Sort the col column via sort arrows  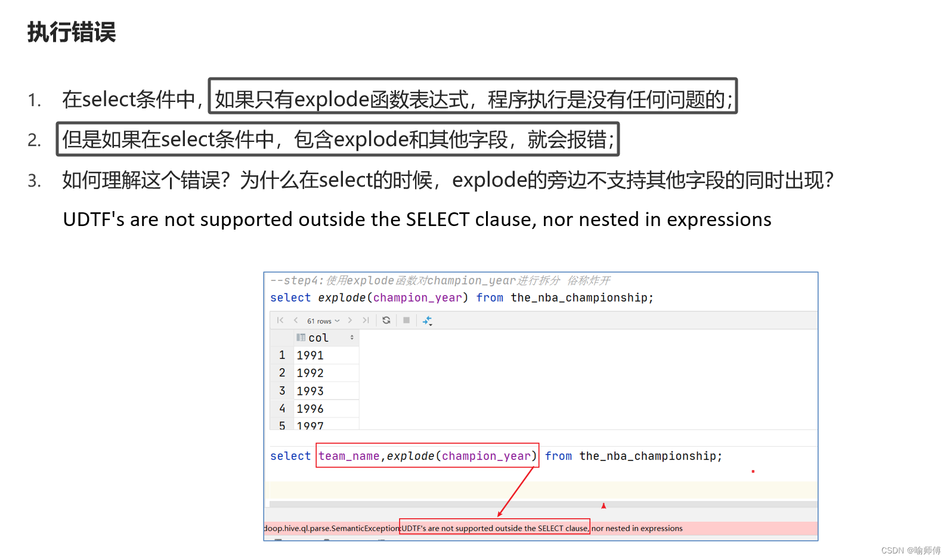tap(352, 338)
